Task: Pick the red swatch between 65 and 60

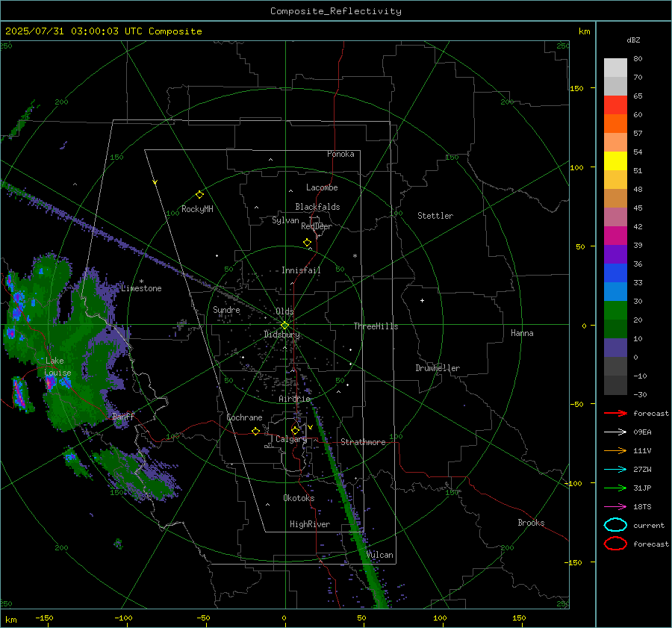Action: pos(615,105)
